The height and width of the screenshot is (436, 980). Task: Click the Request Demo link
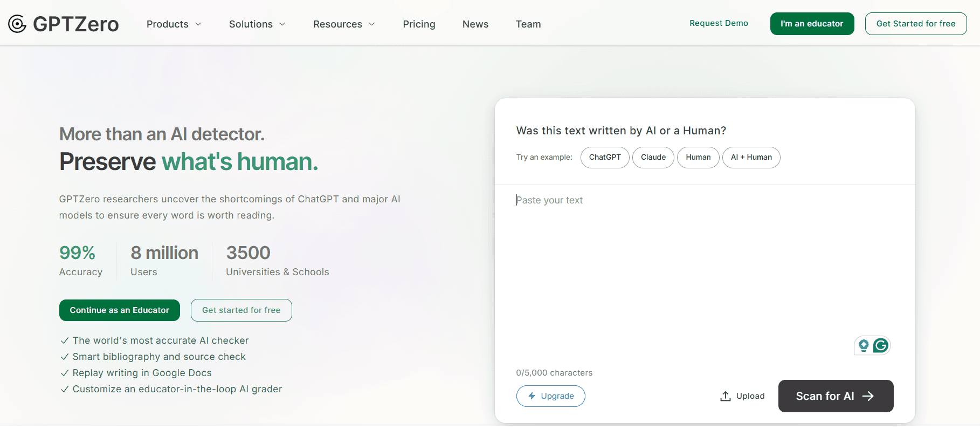click(x=719, y=23)
